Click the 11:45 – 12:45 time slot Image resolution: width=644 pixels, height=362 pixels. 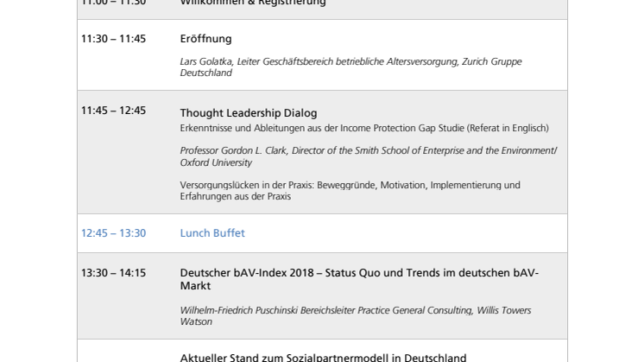click(113, 111)
